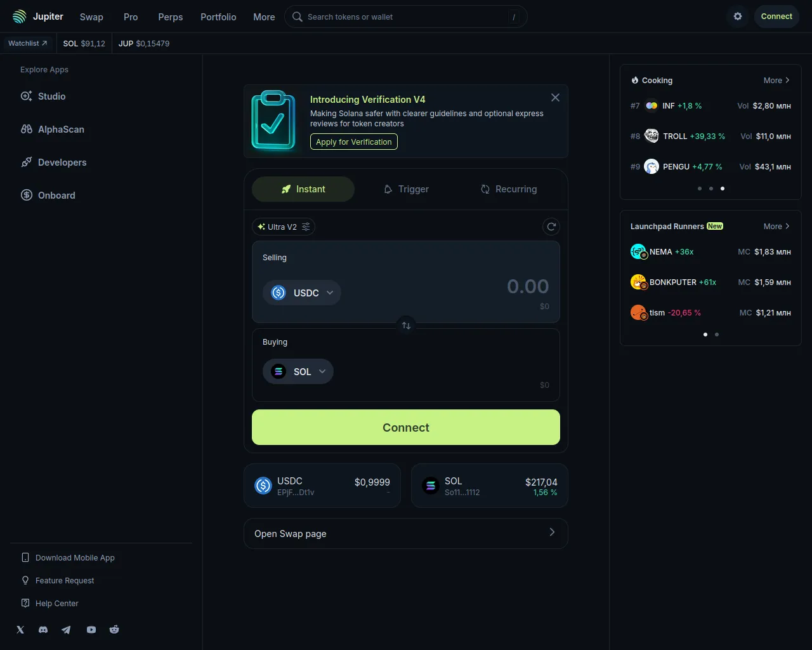Click the large green Connect button
The width and height of the screenshot is (812, 650).
click(x=406, y=427)
